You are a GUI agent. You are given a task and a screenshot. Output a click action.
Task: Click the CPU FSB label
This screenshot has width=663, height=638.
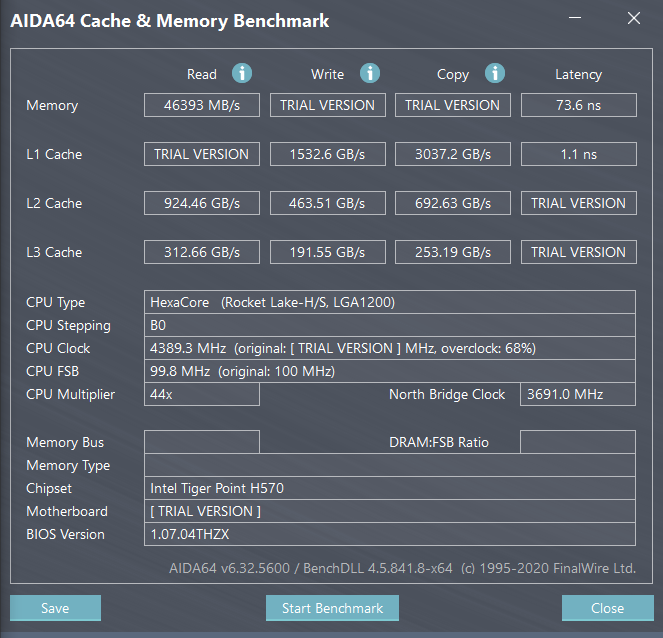52,371
